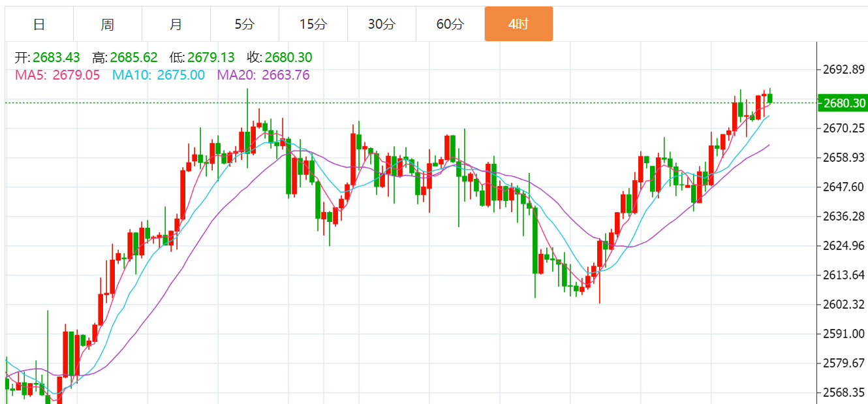Switch to the 月 monthly chart tab
Viewport: 868px width, 404px height.
tap(176, 24)
